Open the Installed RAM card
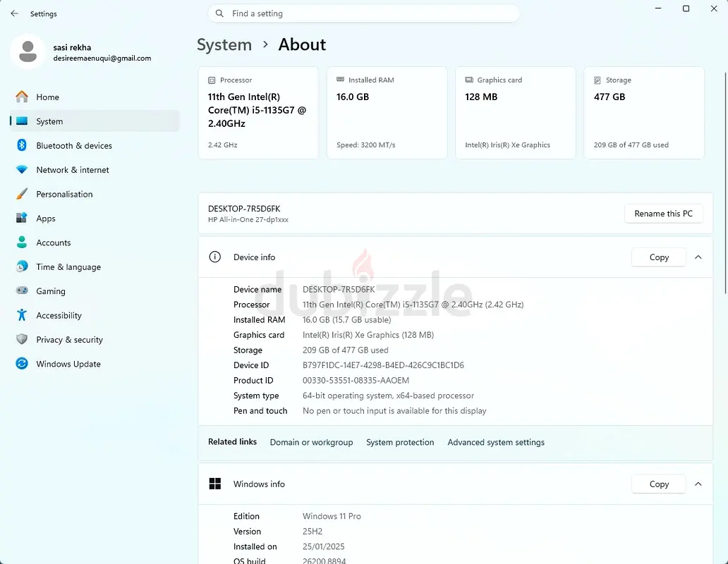This screenshot has height=564, width=728. click(x=387, y=113)
